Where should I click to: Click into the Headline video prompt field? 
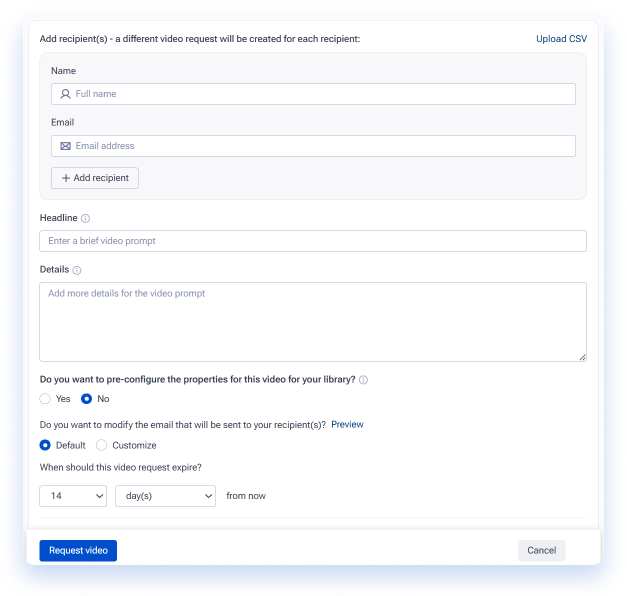click(313, 241)
